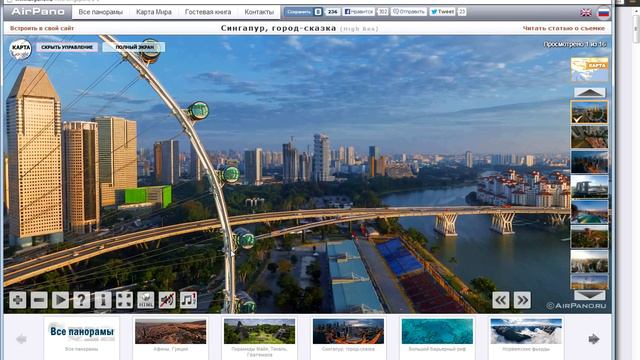
Task: Click the High Res label beside the title
Action: coord(359,29)
